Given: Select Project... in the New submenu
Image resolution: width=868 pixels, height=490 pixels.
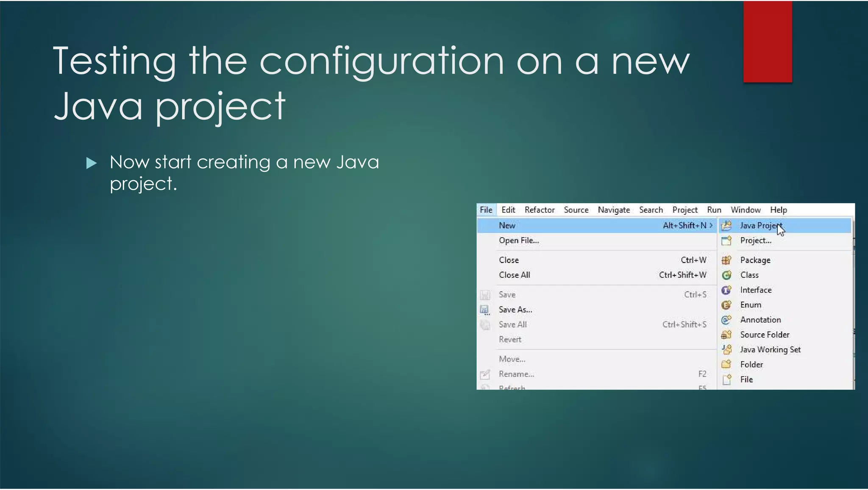Looking at the screenshot, I should (755, 240).
